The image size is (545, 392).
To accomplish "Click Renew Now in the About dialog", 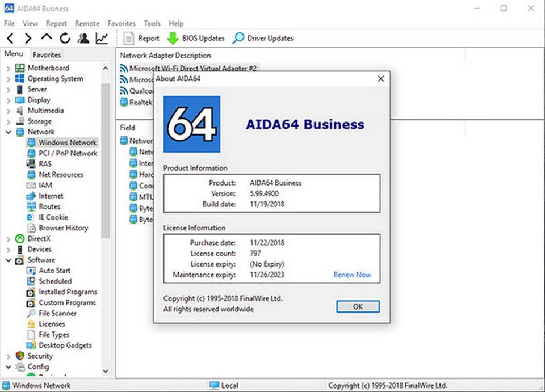I will tap(352, 275).
